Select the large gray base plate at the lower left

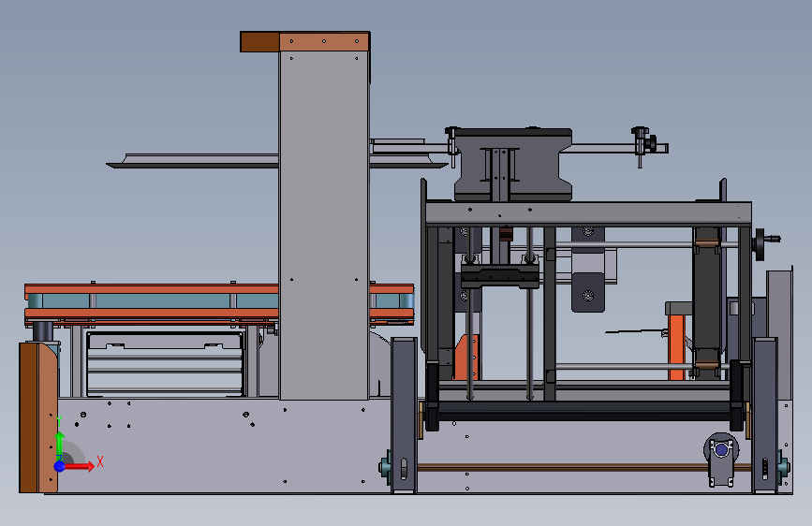click(x=224, y=446)
